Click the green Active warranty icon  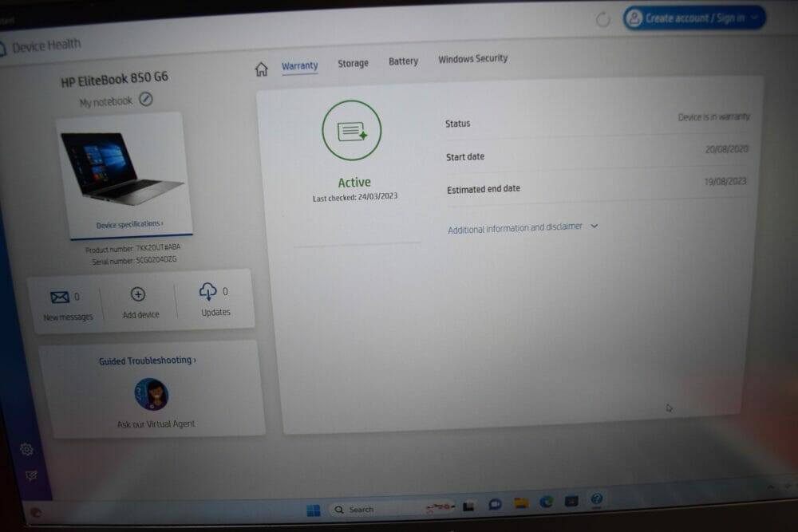click(352, 131)
